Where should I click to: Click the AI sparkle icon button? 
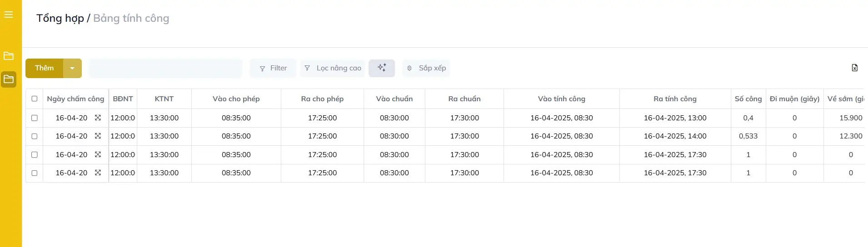click(x=381, y=68)
